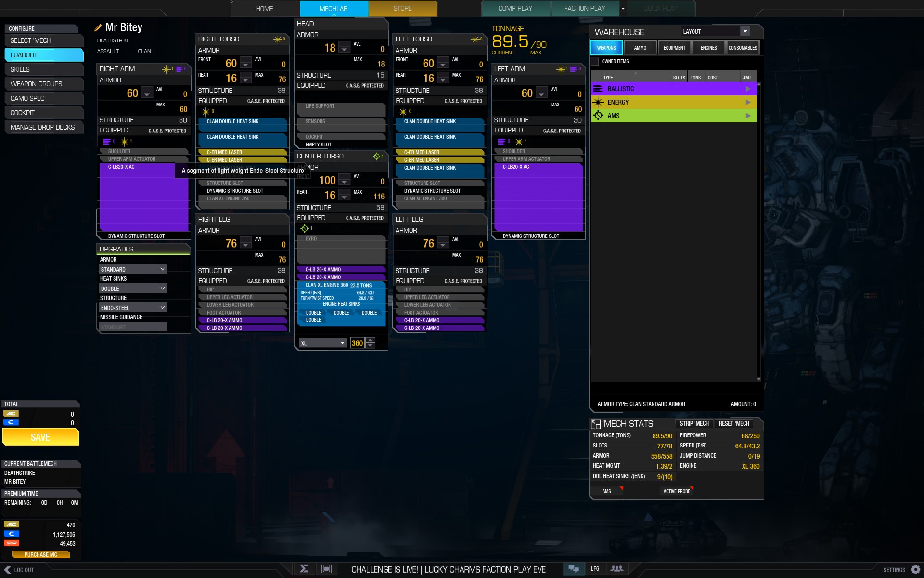Open the Structure Endo-Steel dropdown

coord(133,308)
